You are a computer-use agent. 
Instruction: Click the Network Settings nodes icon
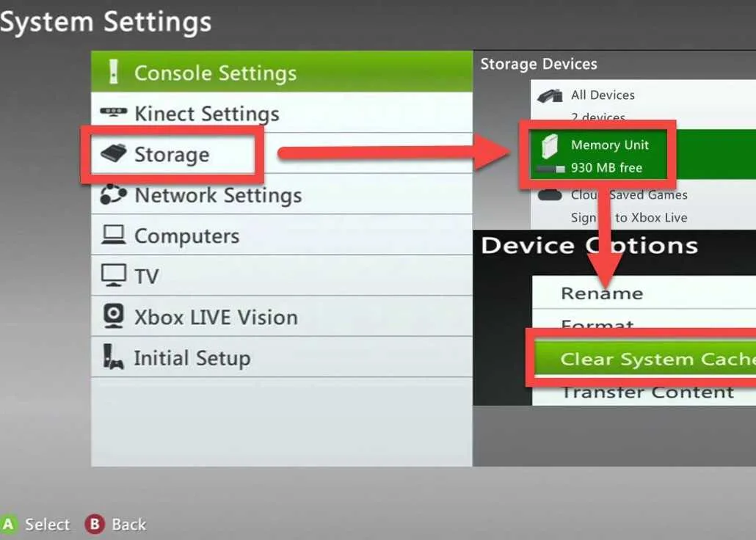(113, 194)
